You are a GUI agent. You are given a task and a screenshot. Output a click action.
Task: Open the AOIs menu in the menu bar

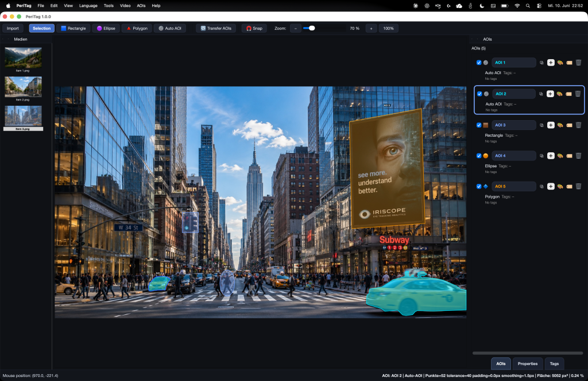click(141, 6)
